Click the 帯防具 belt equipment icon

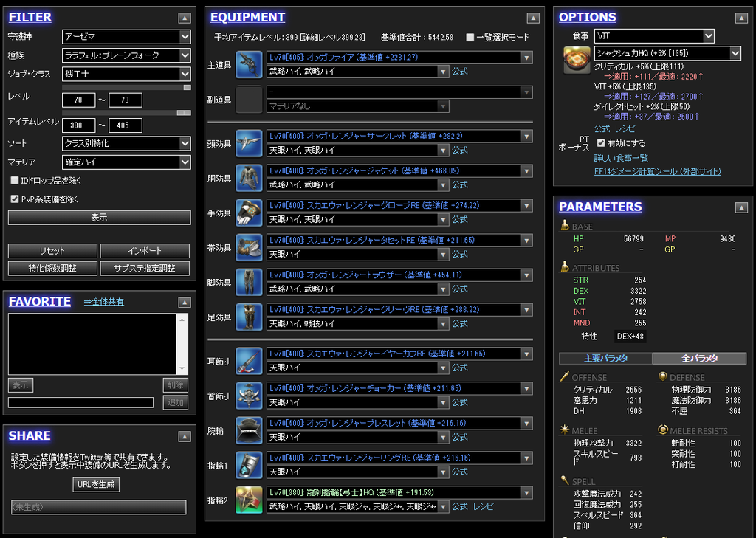(249, 248)
